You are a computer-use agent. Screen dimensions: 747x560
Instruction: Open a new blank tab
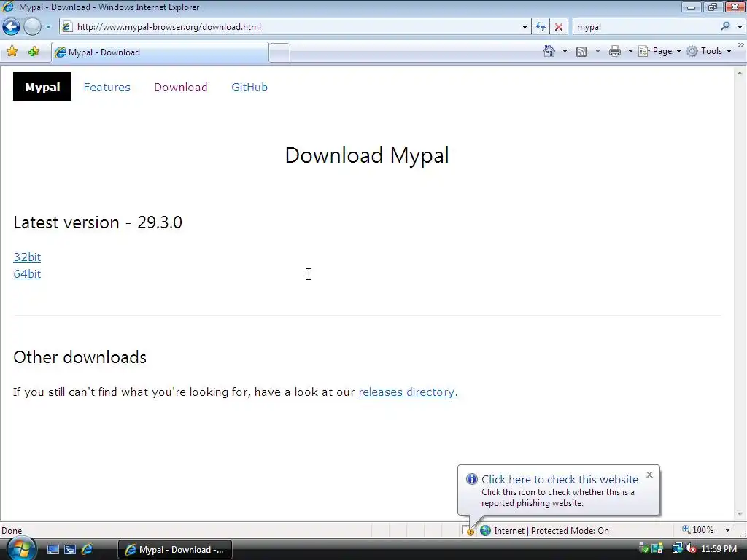[x=279, y=52]
